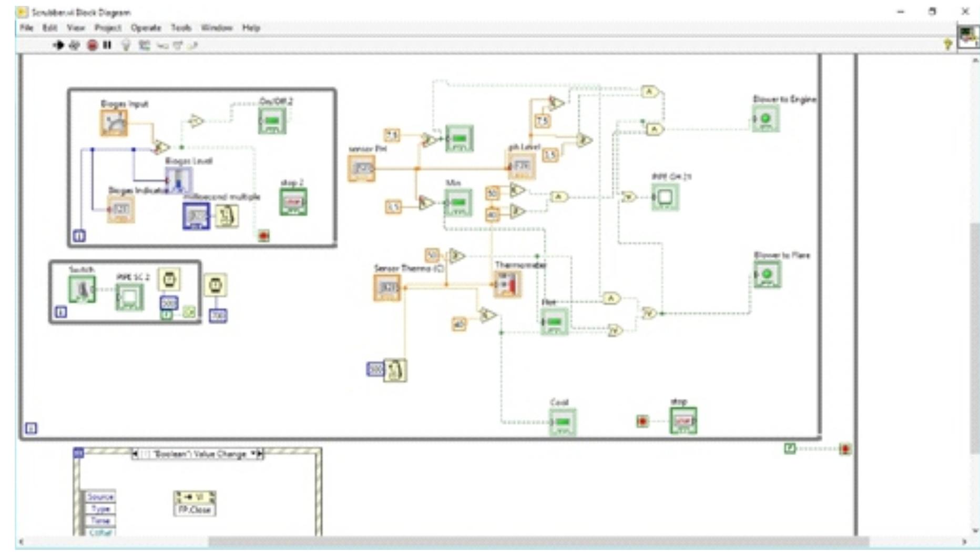Click the Step Out toolbar icon
Viewport: 980px width, 552px height.
[192, 46]
